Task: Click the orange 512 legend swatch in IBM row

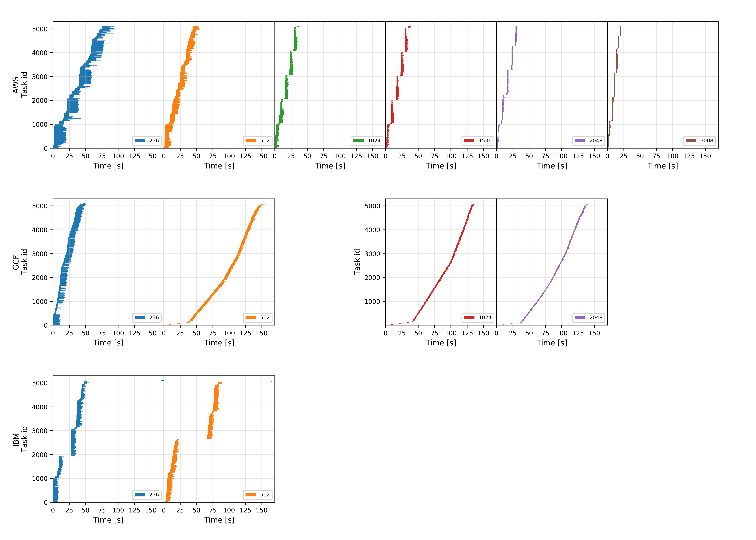Action: [250, 494]
